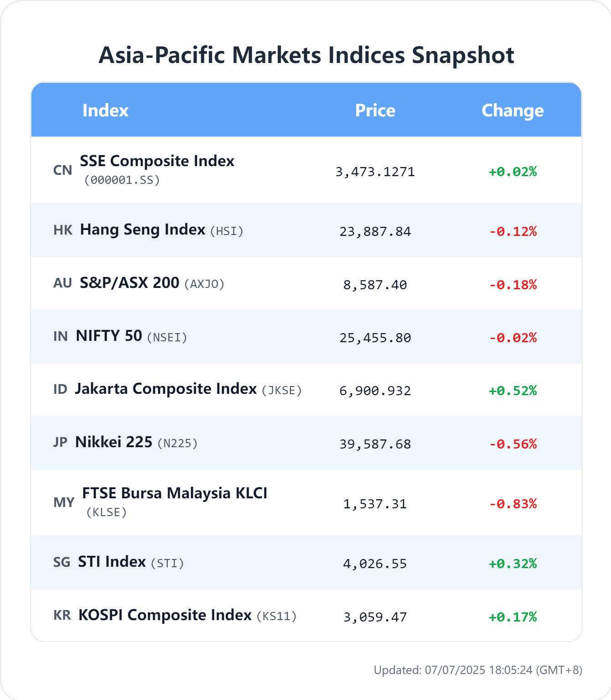Click the +0.52% change for Jakarta
Image resolution: width=611 pixels, height=700 pixels.
pos(513,391)
